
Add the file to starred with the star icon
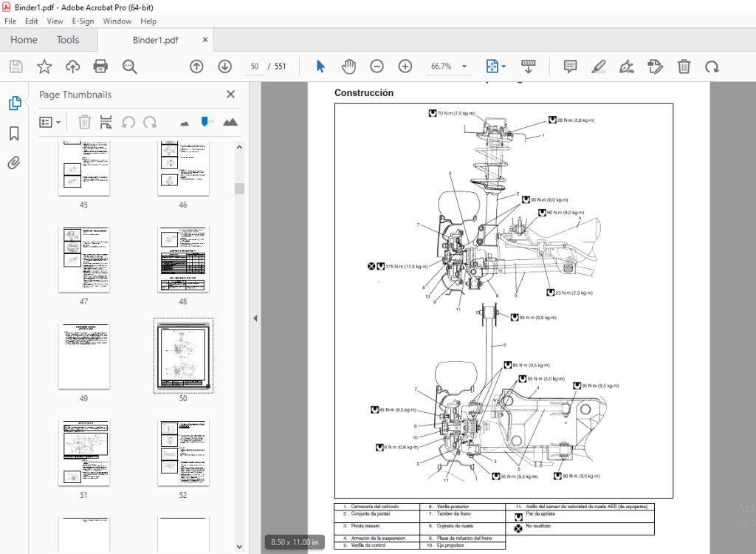[x=44, y=66]
